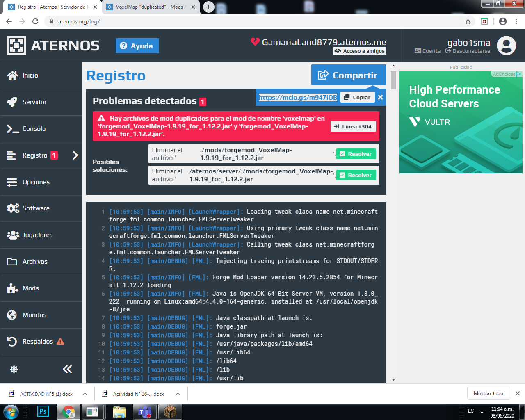Click the AdChoices icon

pyautogui.click(x=519, y=74)
